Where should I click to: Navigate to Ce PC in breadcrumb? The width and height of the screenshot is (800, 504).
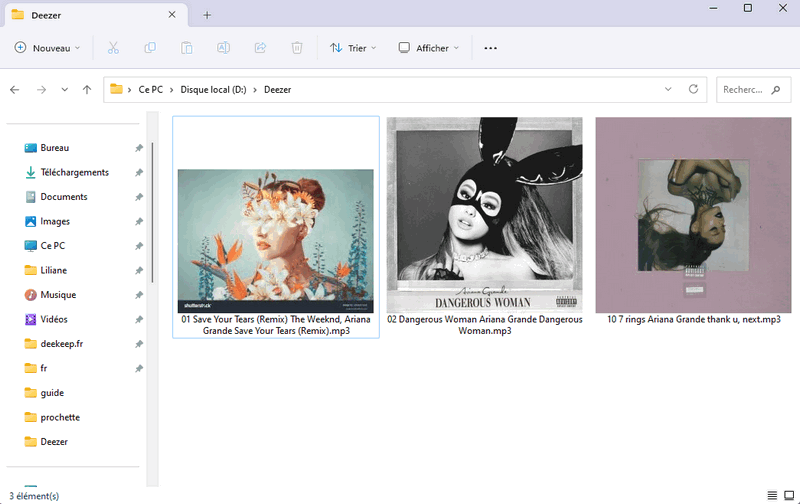151,90
